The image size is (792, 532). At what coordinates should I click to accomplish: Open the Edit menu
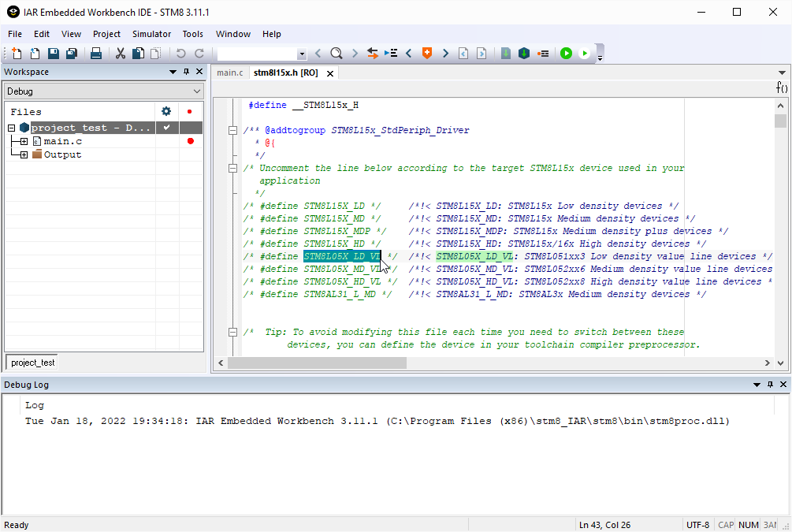coord(42,34)
